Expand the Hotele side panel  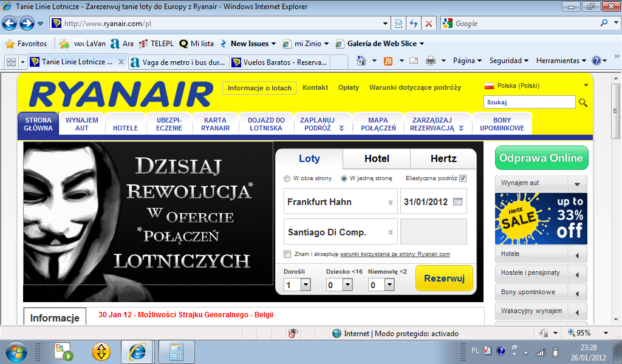pos(577,255)
